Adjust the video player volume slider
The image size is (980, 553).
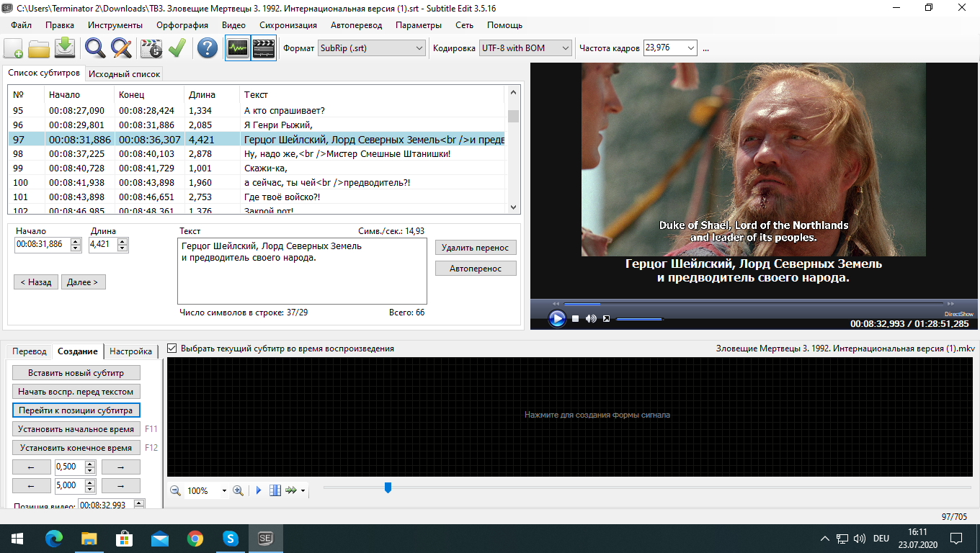click(639, 318)
